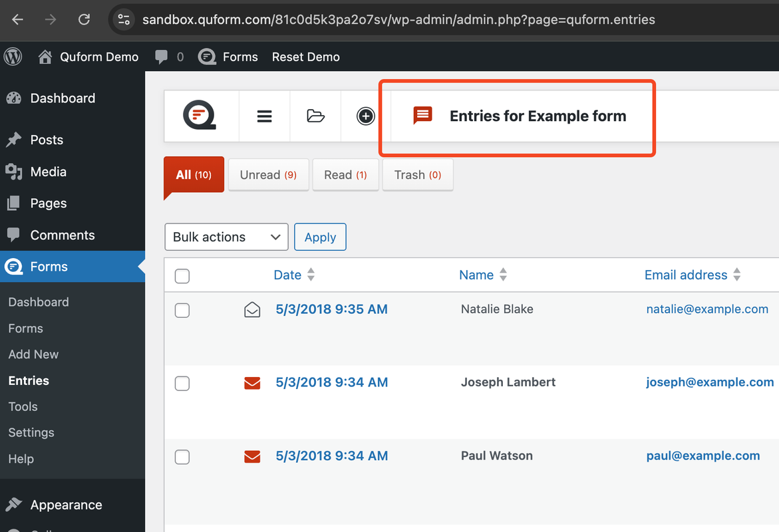
Task: Go back with browser back arrow
Action: (17, 19)
